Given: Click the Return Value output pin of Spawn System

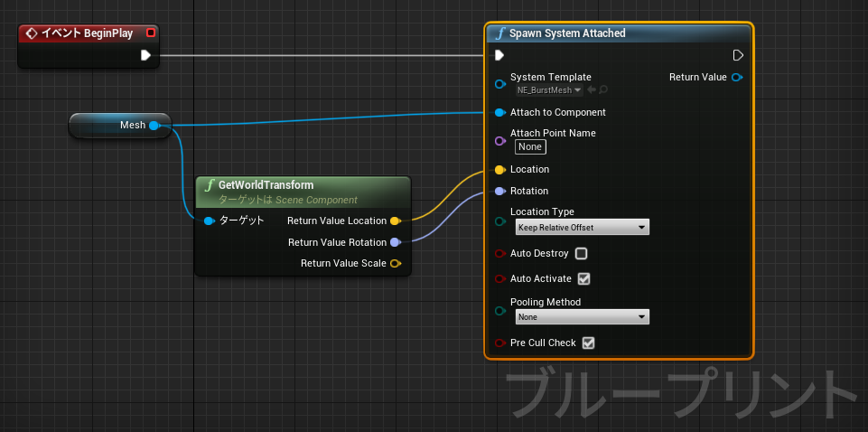Looking at the screenshot, I should pyautogui.click(x=736, y=78).
